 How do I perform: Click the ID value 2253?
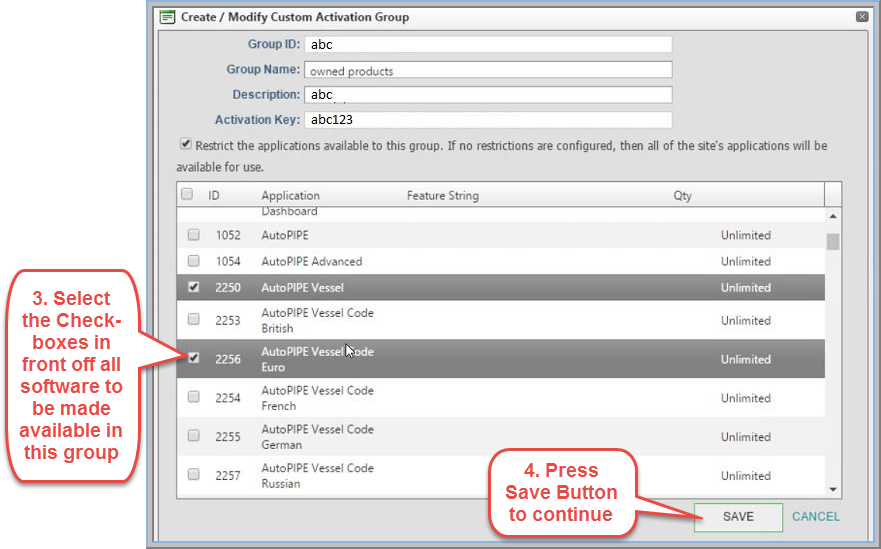point(228,320)
